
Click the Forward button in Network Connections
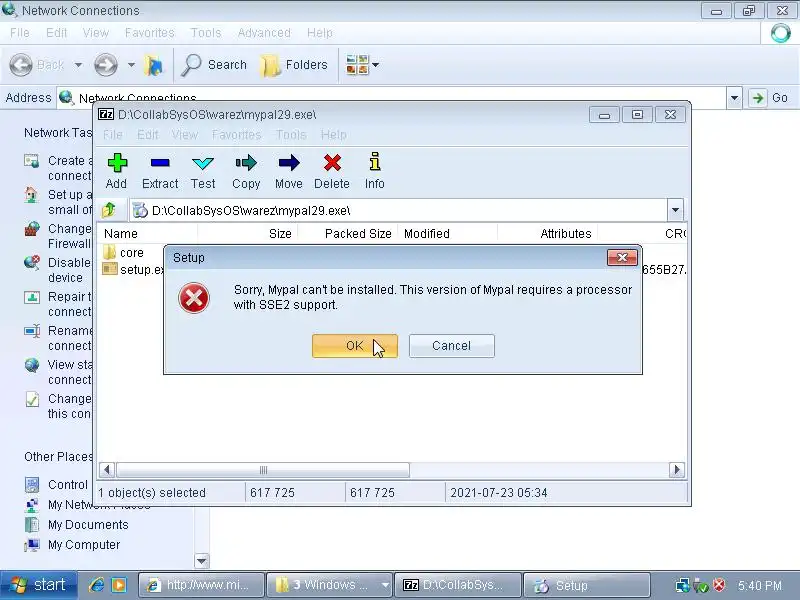click(106, 65)
